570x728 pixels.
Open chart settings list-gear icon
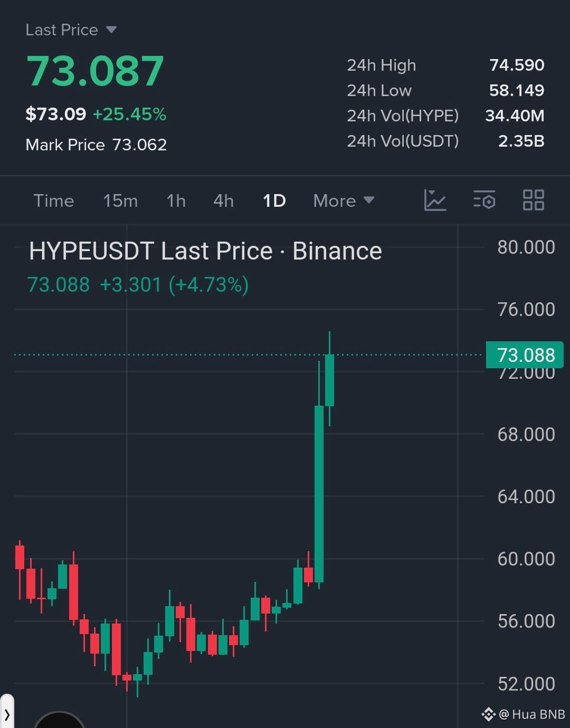tap(484, 200)
